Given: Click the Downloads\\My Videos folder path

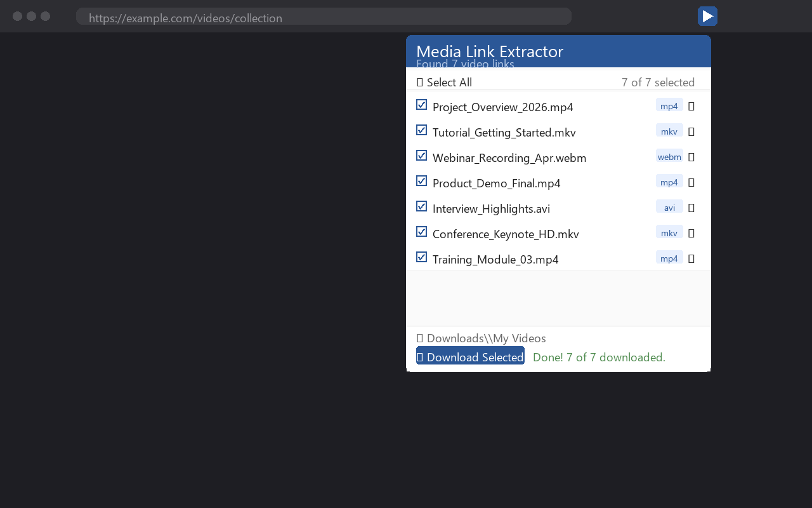Looking at the screenshot, I should tap(487, 338).
